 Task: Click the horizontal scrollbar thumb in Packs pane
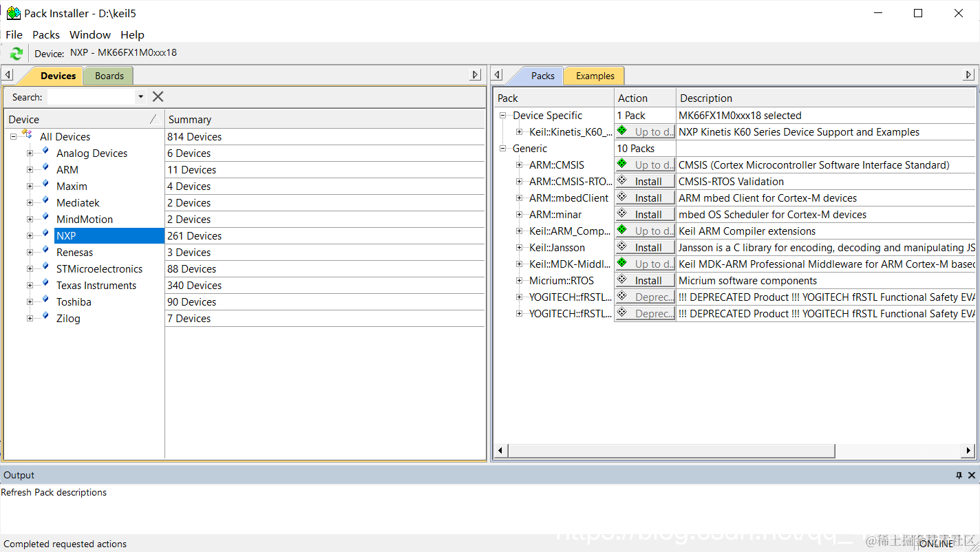(x=671, y=451)
